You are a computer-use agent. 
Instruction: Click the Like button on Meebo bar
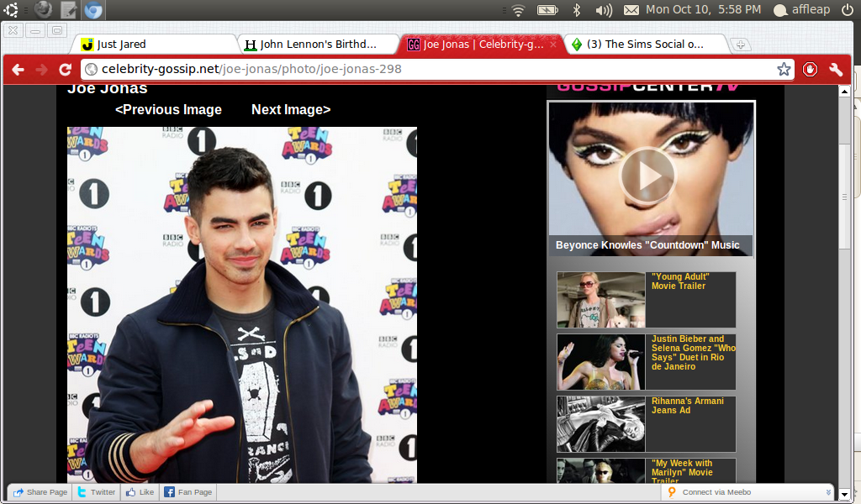click(140, 492)
